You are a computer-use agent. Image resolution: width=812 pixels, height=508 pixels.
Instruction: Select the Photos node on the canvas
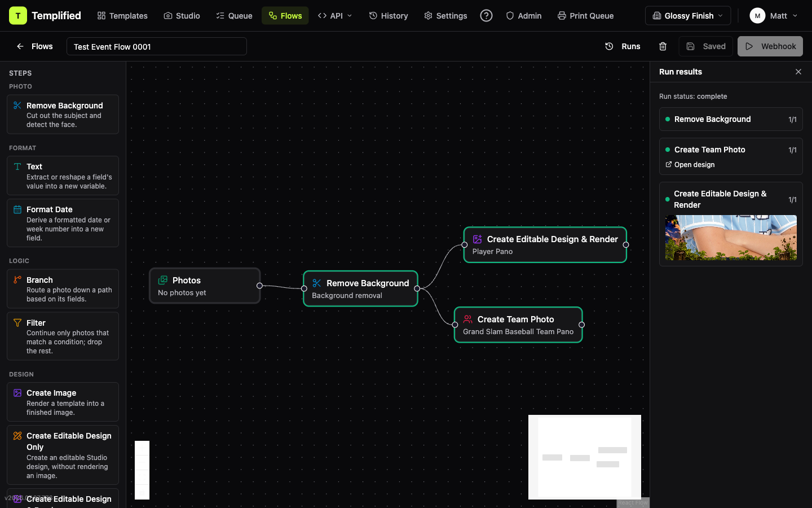tap(205, 286)
